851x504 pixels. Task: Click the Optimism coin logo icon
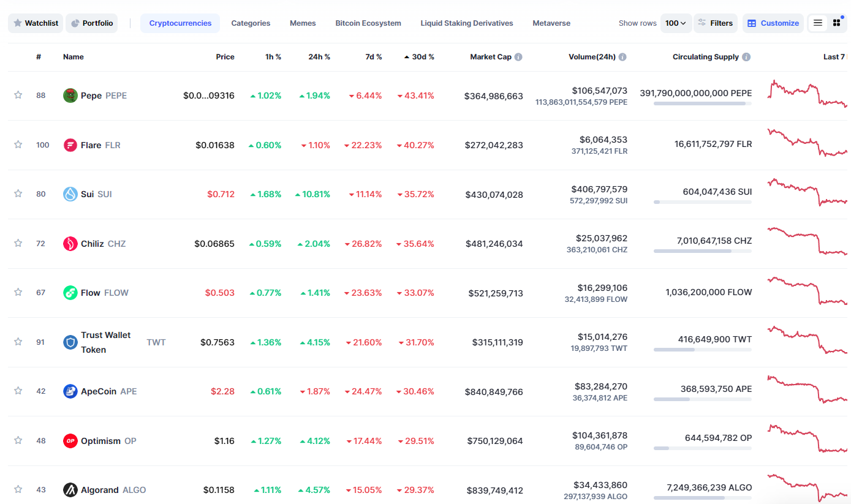tap(70, 441)
